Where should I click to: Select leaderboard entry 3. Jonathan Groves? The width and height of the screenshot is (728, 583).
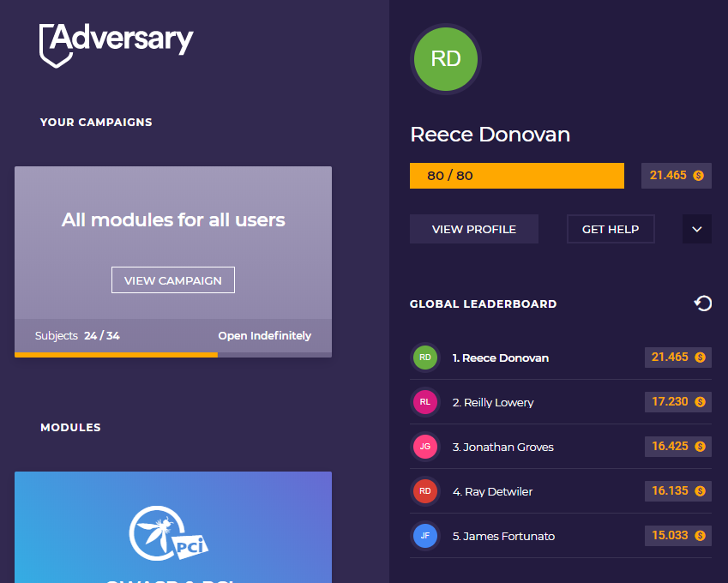tap(561, 447)
